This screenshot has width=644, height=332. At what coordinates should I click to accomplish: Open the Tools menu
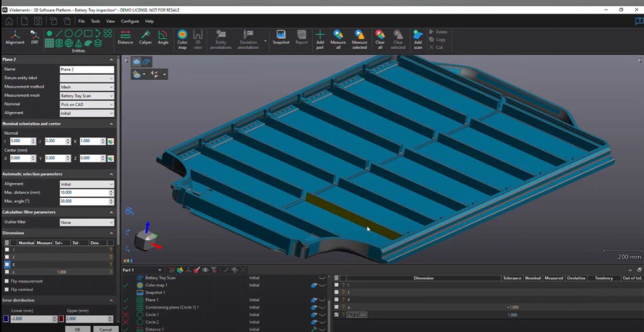[96, 21]
